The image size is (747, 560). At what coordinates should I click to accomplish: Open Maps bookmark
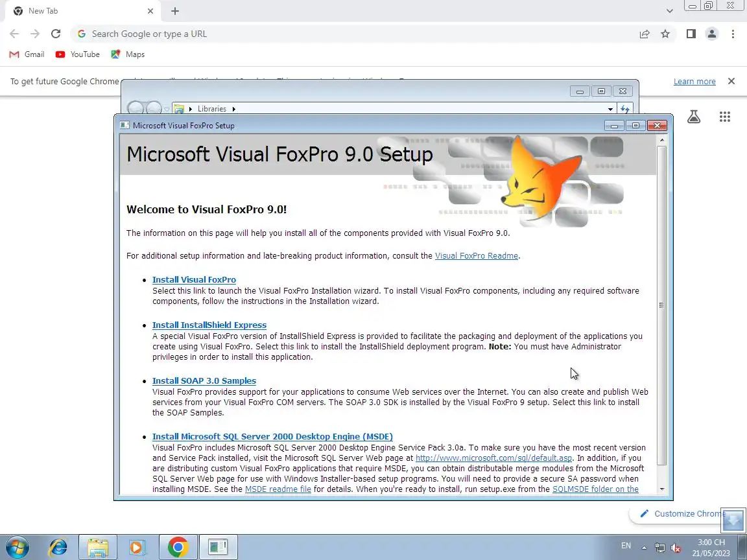coord(128,54)
